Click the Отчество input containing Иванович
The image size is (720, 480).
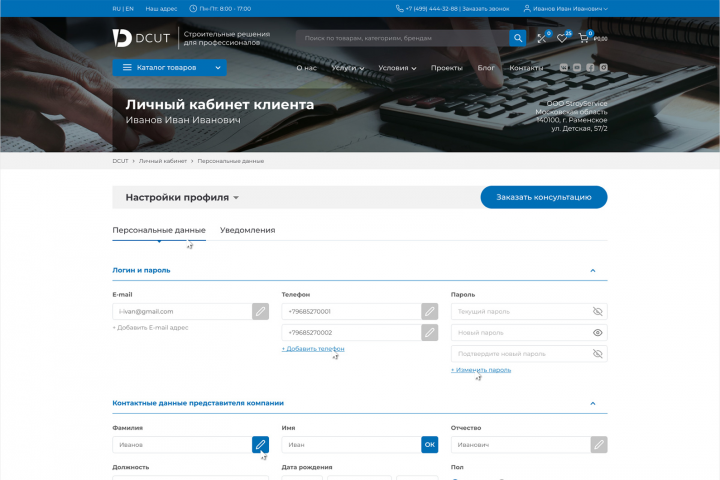(521, 445)
